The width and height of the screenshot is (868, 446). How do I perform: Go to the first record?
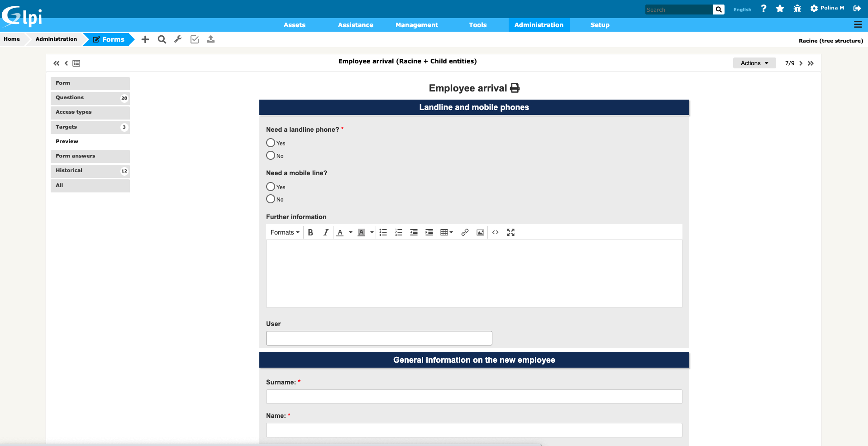click(x=57, y=63)
